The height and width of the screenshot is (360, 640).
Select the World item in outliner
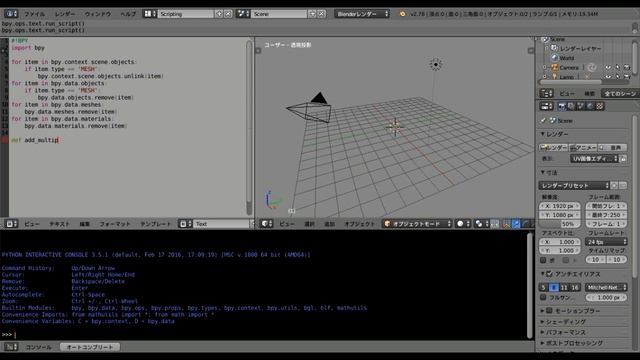pyautogui.click(x=567, y=58)
